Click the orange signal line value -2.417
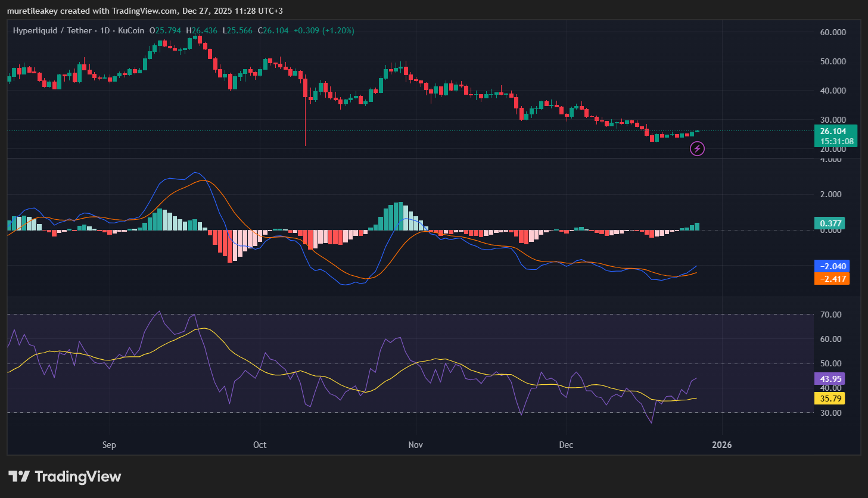Image resolution: width=868 pixels, height=498 pixels. (831, 279)
